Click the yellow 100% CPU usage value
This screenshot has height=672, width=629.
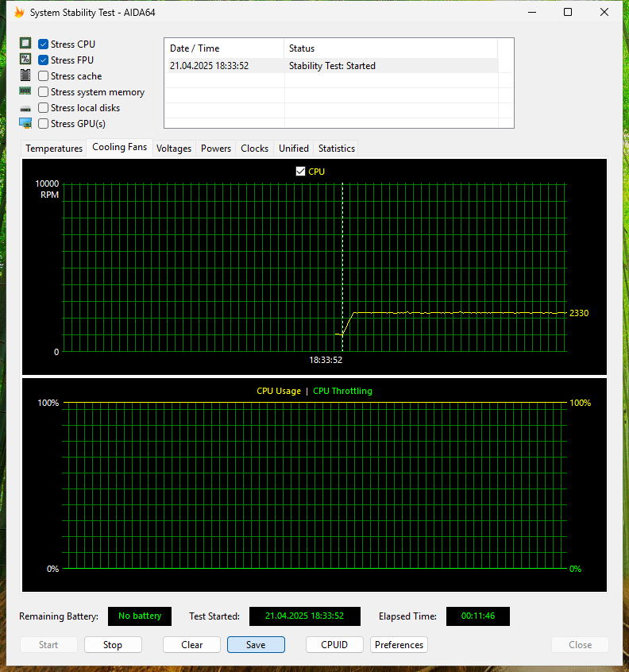click(x=580, y=403)
